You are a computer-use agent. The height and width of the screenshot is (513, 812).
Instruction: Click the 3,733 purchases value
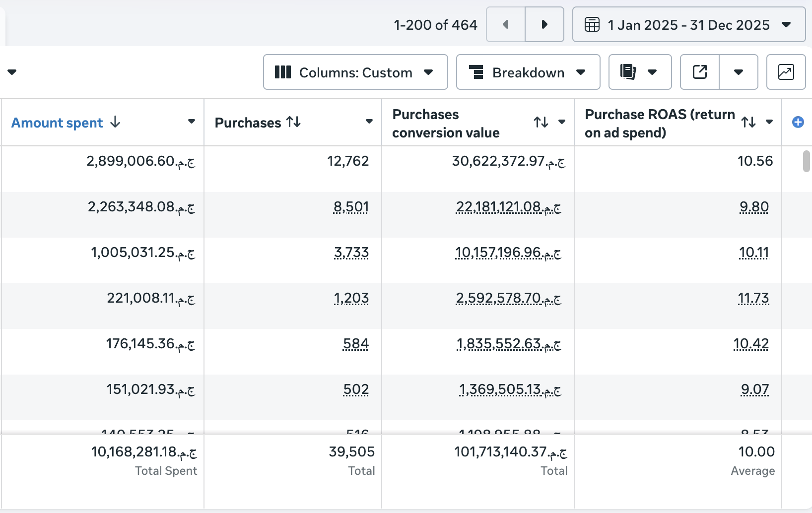[x=351, y=253]
